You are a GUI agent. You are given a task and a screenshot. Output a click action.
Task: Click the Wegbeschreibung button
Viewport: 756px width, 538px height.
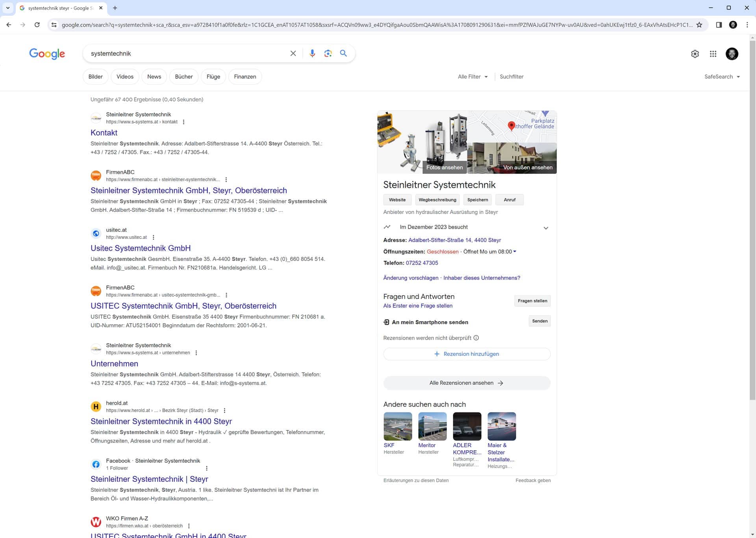click(x=437, y=200)
